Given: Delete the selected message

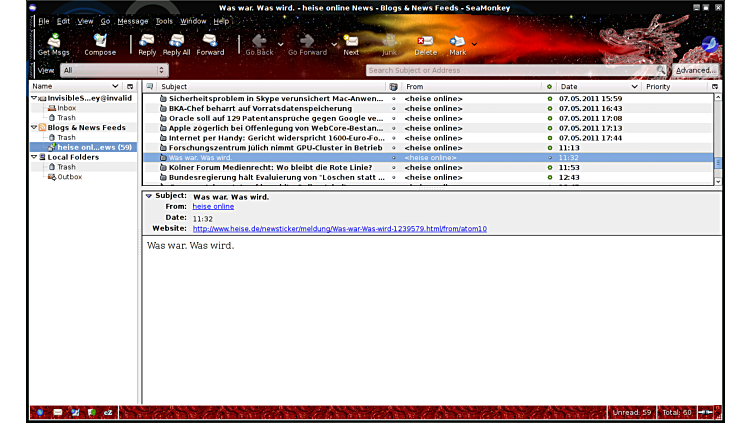Looking at the screenshot, I should tap(425, 44).
